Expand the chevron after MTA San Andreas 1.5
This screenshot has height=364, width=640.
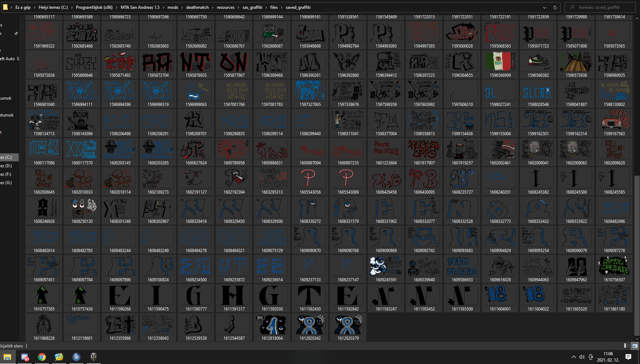click(163, 7)
